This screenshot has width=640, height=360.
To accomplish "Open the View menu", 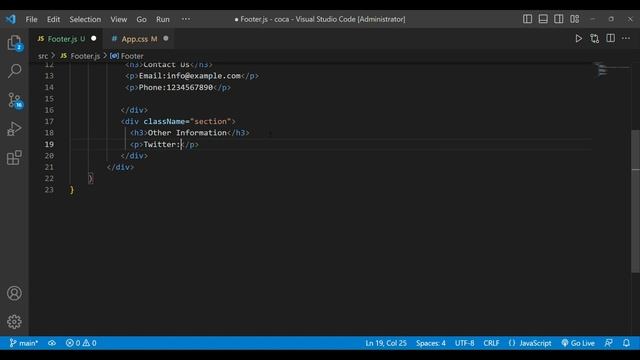I will pyautogui.click(x=118, y=19).
